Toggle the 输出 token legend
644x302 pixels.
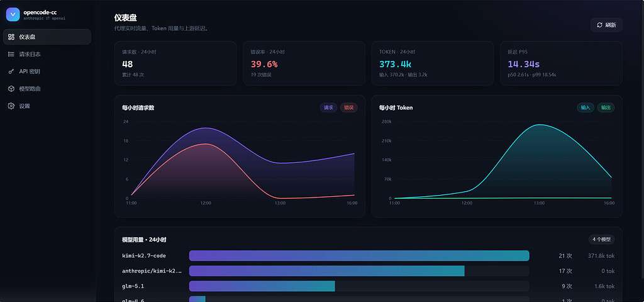tap(606, 108)
